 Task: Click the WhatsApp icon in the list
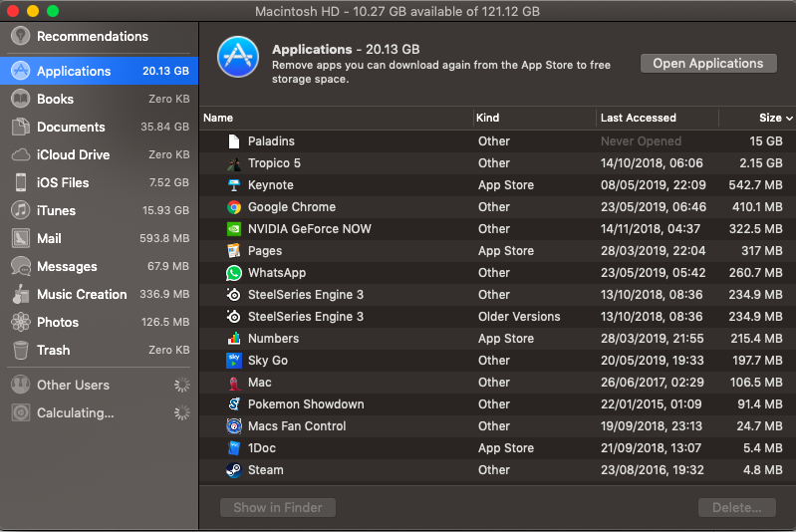pos(234,273)
